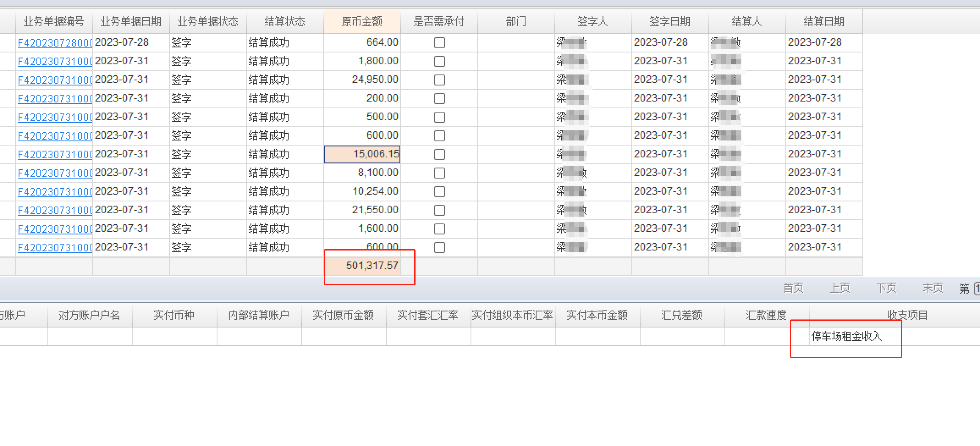
Task: Open the document number link dated 2023-07-28
Action: 55,43
